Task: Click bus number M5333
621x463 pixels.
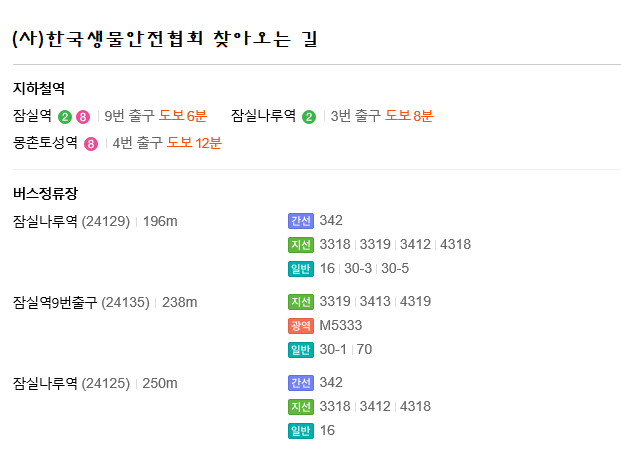Action: [x=341, y=326]
